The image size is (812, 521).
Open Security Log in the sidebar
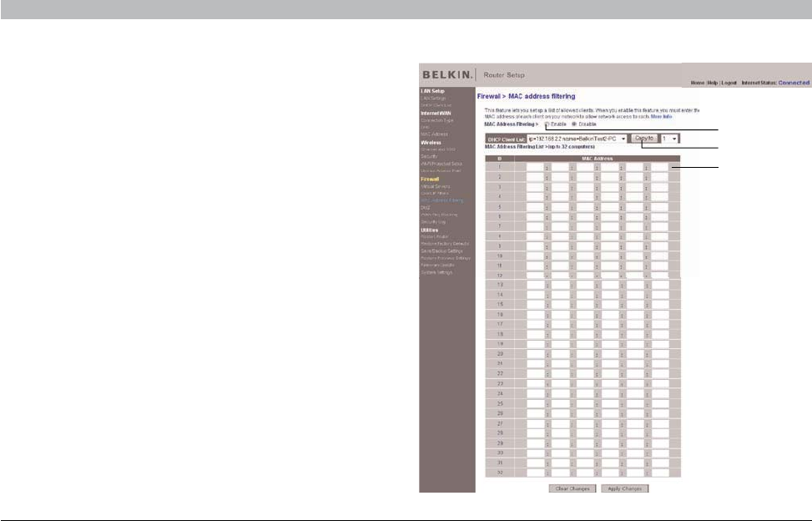click(x=433, y=221)
